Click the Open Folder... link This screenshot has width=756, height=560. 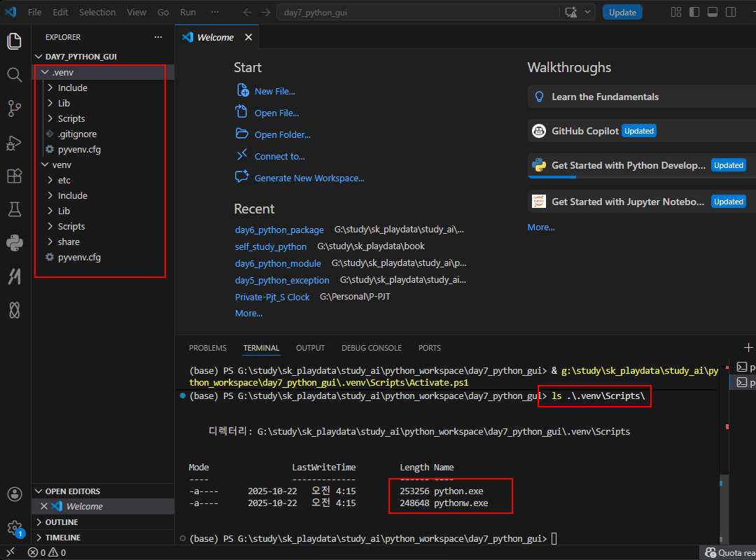282,134
